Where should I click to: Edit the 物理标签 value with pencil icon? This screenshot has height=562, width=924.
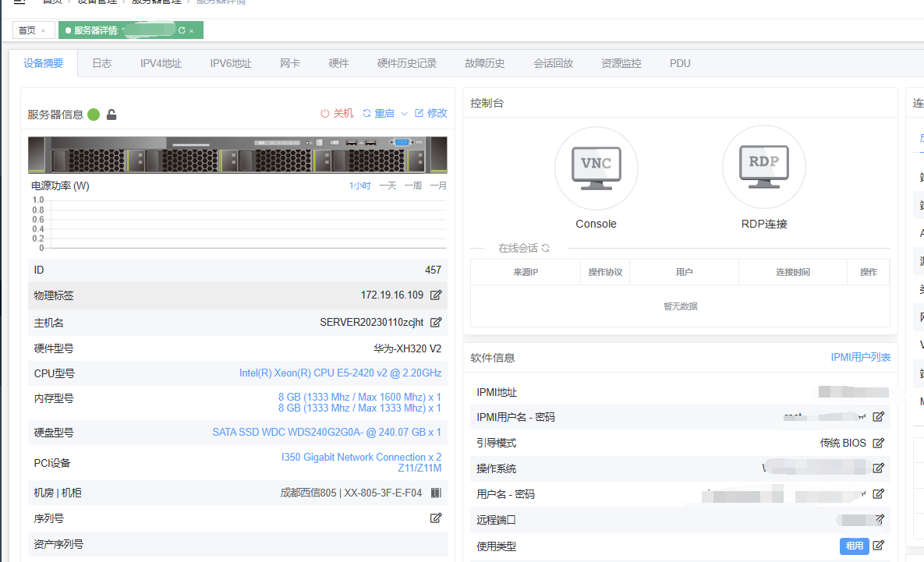point(436,295)
